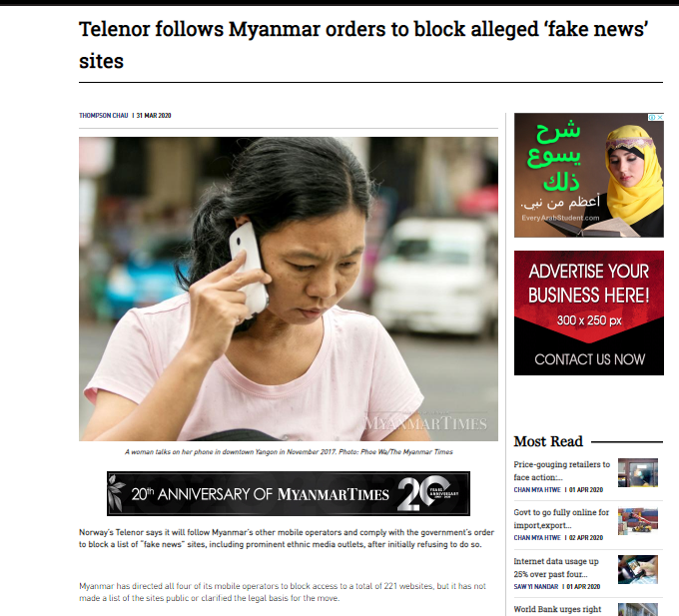This screenshot has height=616, width=679.
Task: Click the 20th Anniversary of Myanmar Times banner
Action: coord(289,493)
